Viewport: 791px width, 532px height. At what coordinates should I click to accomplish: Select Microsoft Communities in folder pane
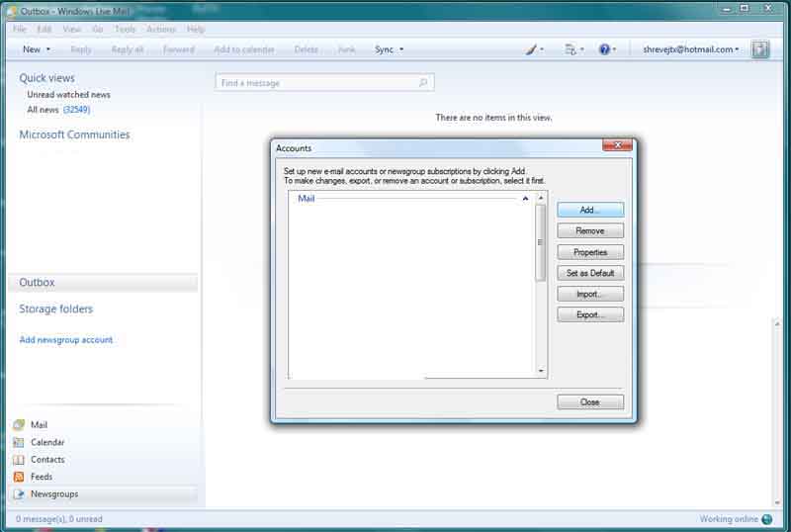pos(75,134)
